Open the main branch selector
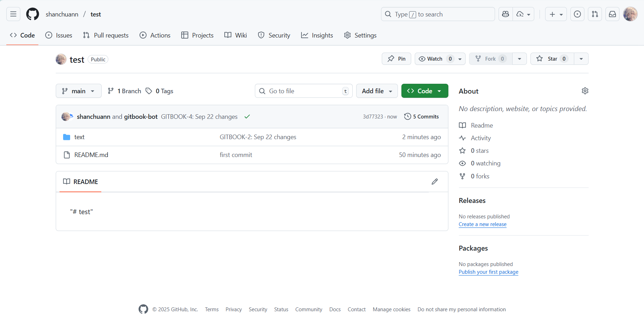 (x=79, y=91)
